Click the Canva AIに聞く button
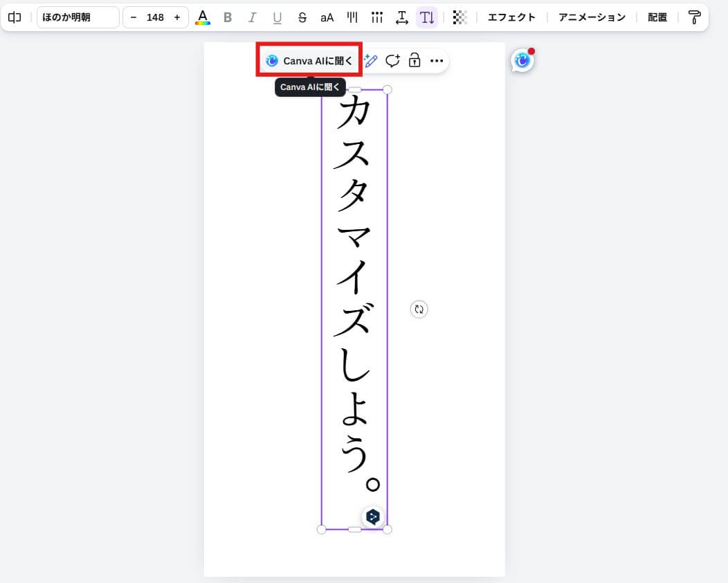728x583 pixels. tap(309, 61)
